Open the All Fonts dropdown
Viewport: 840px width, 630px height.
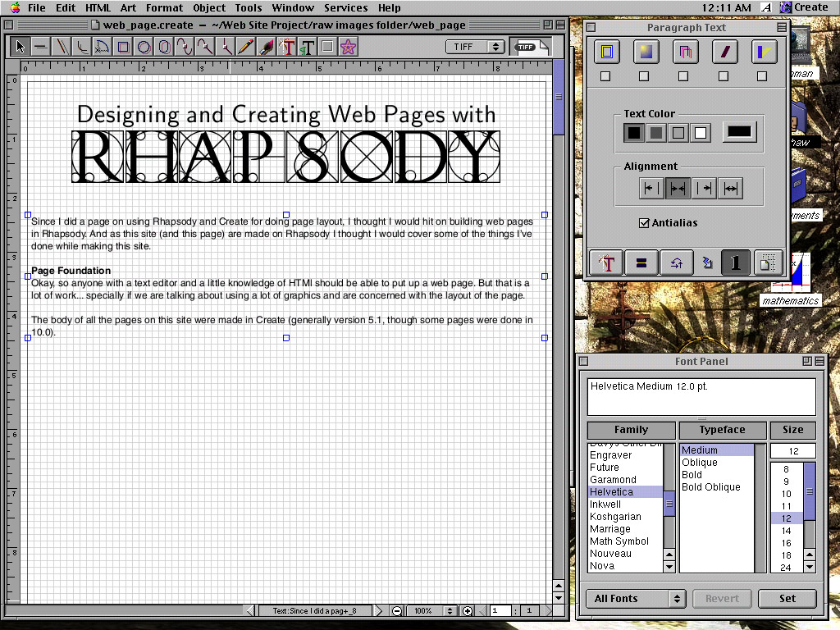click(636, 598)
